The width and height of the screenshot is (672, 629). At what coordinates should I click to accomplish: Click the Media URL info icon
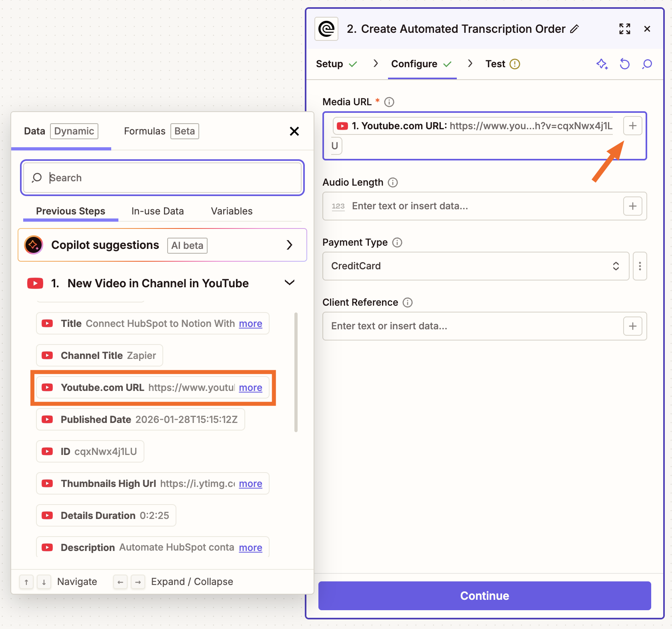coord(389,102)
